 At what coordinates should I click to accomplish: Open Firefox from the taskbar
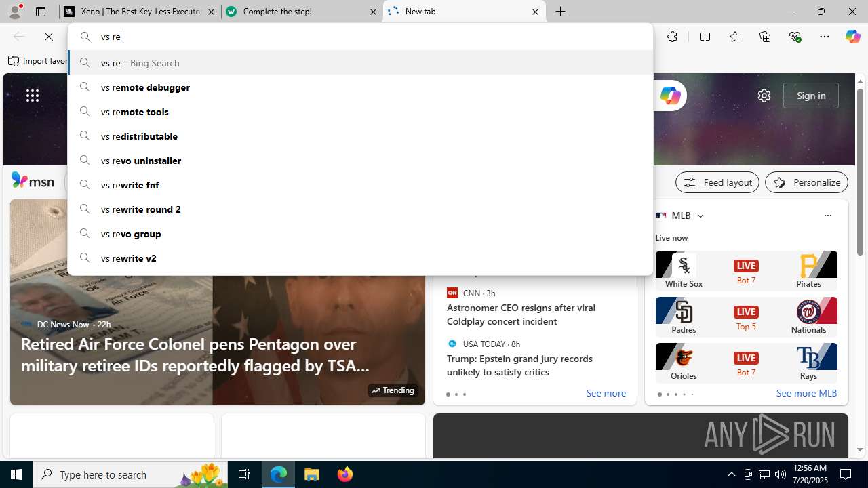click(344, 474)
